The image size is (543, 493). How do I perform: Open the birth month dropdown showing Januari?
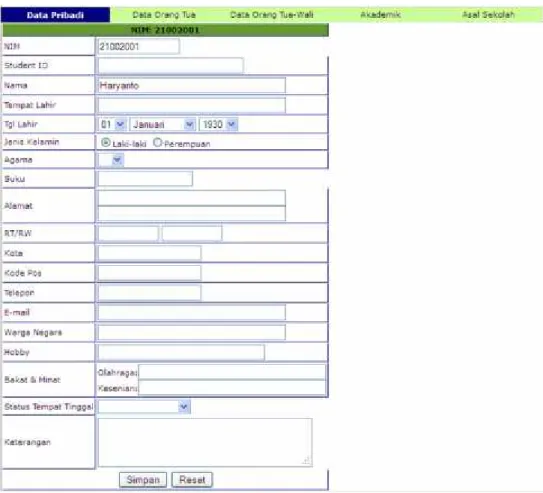click(x=162, y=124)
